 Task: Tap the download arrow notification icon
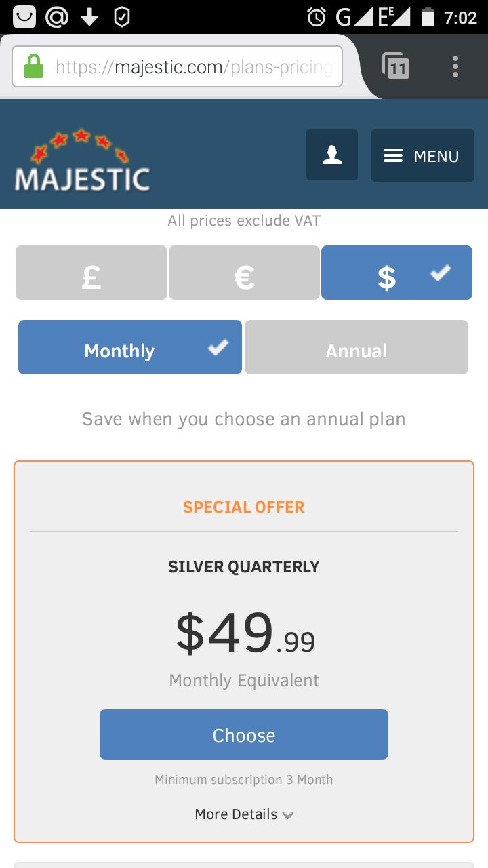[x=89, y=17]
